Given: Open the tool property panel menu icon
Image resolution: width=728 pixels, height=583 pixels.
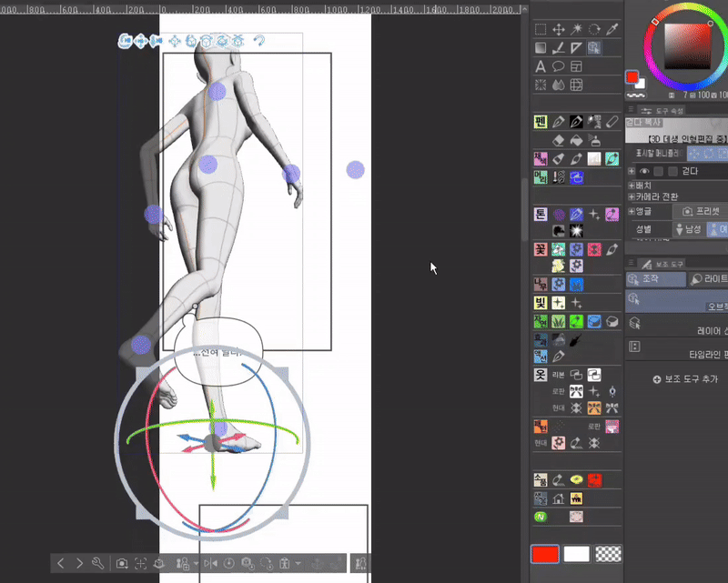Looking at the screenshot, I should (x=631, y=109).
